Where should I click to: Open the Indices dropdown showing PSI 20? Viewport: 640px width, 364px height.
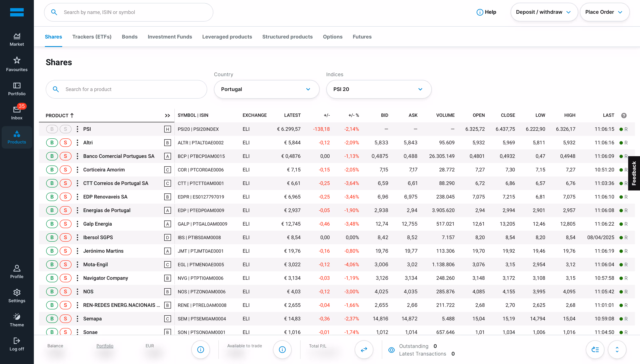pos(378,89)
